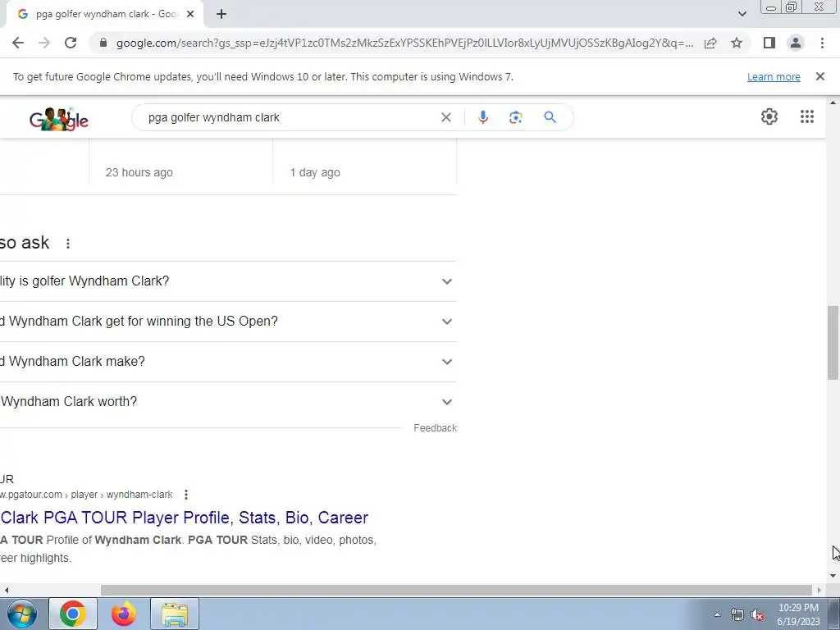Expand the 'Wyndham Clark worth?' question

tap(228, 402)
